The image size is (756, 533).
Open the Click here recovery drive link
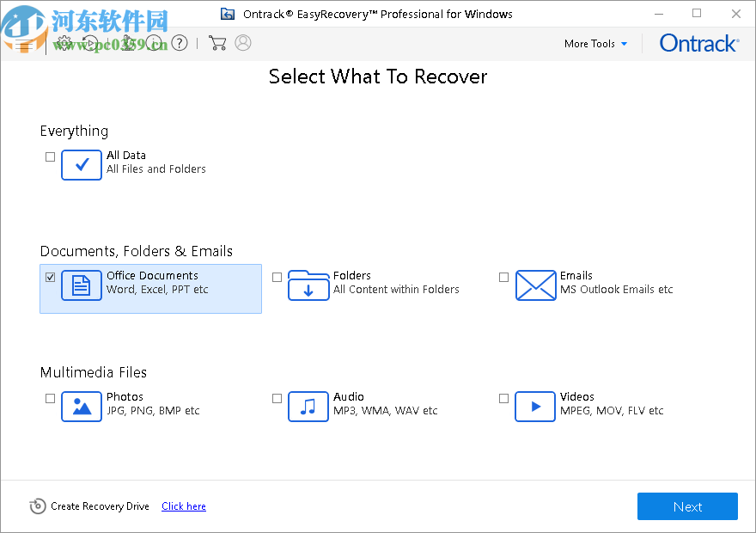(x=183, y=506)
